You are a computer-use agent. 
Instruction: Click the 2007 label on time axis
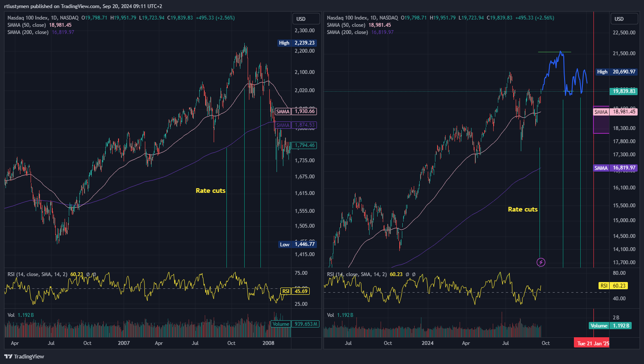[124, 343]
